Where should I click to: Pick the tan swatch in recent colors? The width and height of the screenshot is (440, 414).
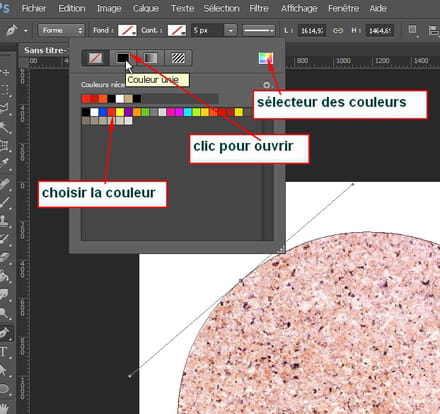[x=128, y=99]
